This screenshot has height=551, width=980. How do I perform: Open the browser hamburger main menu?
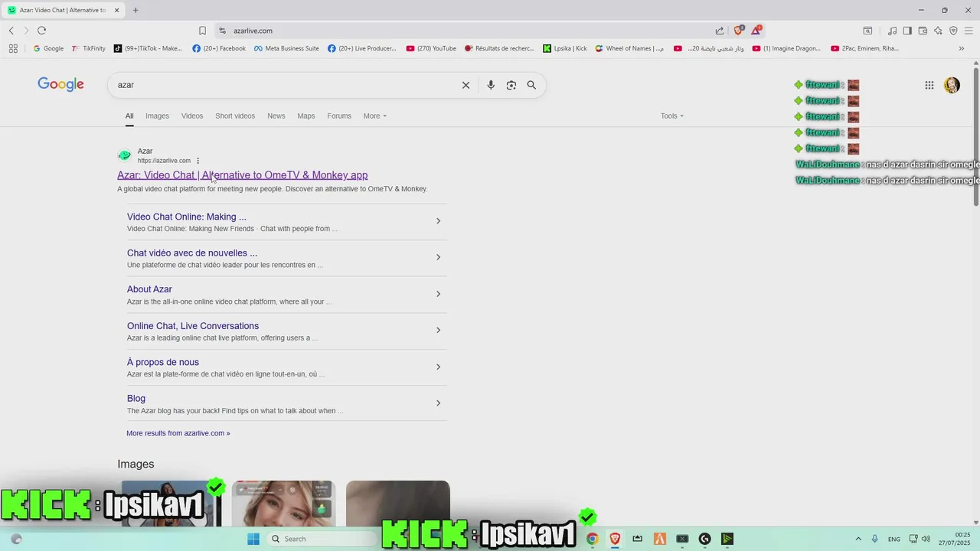(x=969, y=31)
